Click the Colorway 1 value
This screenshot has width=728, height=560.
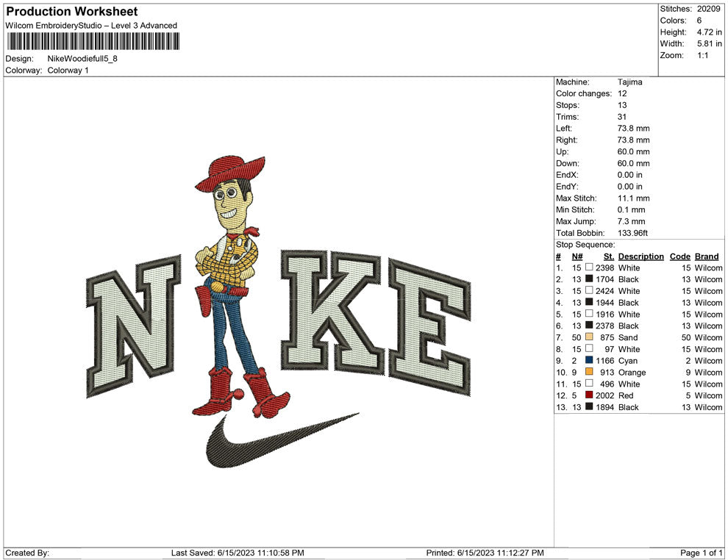click(68, 71)
